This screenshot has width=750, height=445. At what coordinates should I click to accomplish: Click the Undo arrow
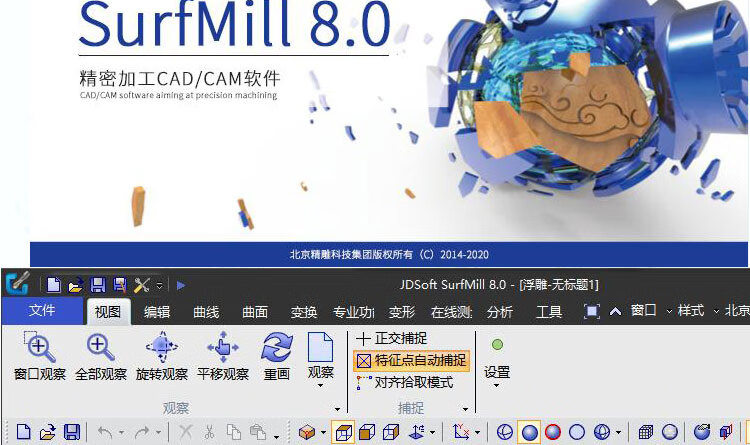[105, 433]
